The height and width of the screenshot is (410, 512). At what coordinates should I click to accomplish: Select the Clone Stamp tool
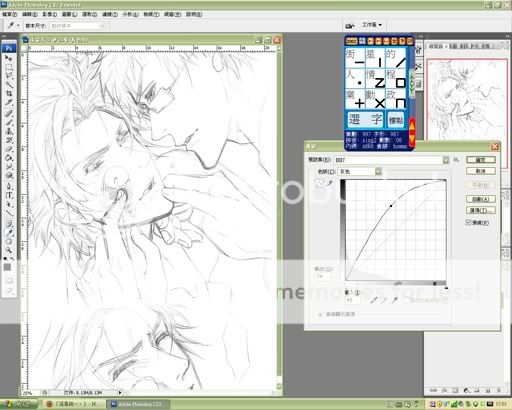tap(9, 131)
